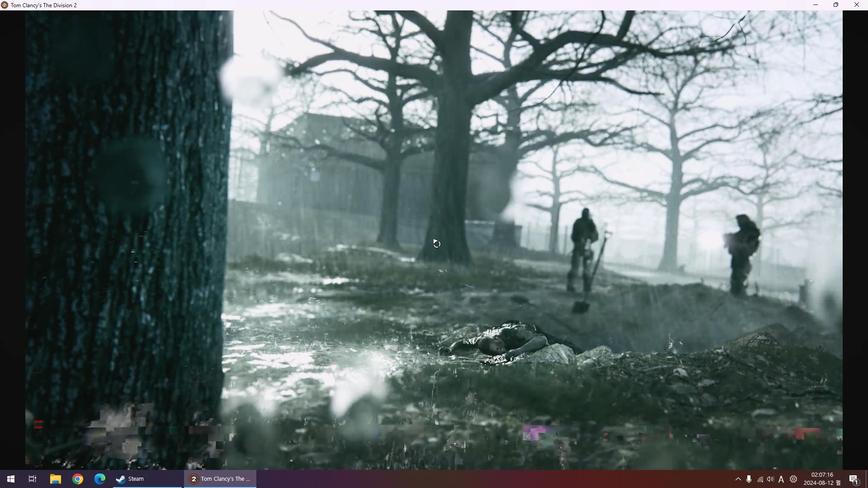The width and height of the screenshot is (868, 488).
Task: Open the Wi-Fi network flyout
Action: [x=760, y=479]
